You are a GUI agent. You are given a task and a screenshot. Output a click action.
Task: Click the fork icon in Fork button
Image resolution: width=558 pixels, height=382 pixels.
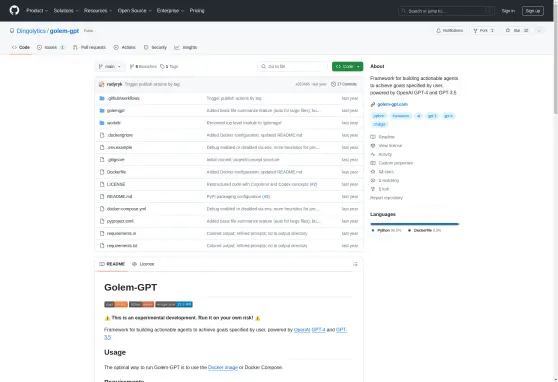475,31
